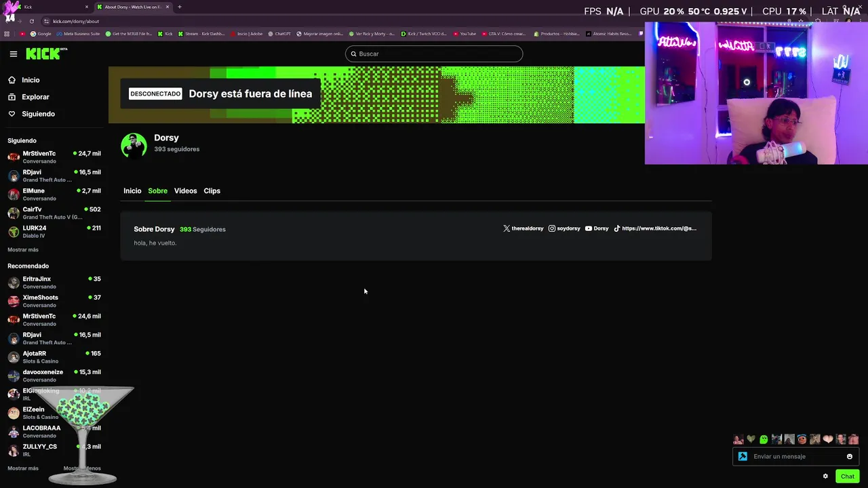Open YouTube bookmark
Viewport: 868px width, 488px height.
pyautogui.click(x=465, y=34)
